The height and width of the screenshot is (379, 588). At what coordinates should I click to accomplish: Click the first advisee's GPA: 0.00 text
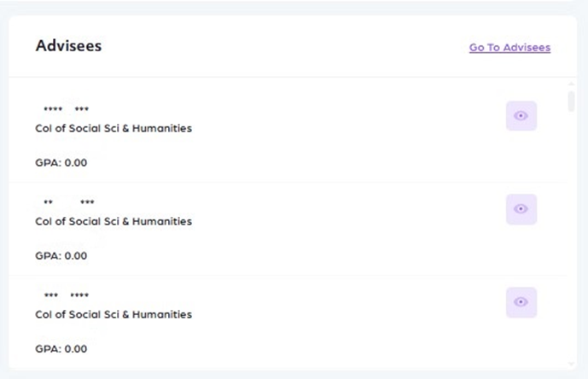pyautogui.click(x=61, y=162)
